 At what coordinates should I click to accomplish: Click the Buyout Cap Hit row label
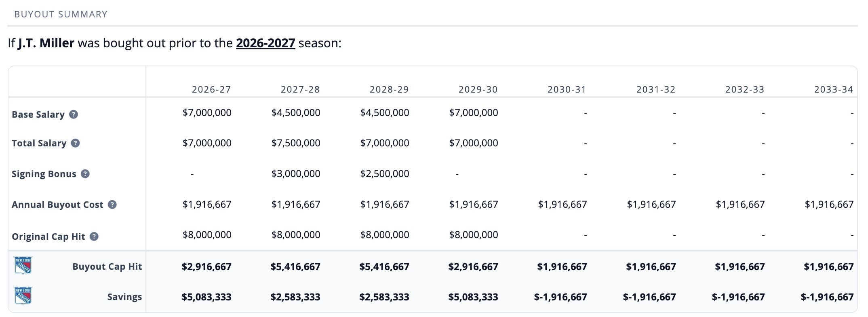(x=107, y=266)
